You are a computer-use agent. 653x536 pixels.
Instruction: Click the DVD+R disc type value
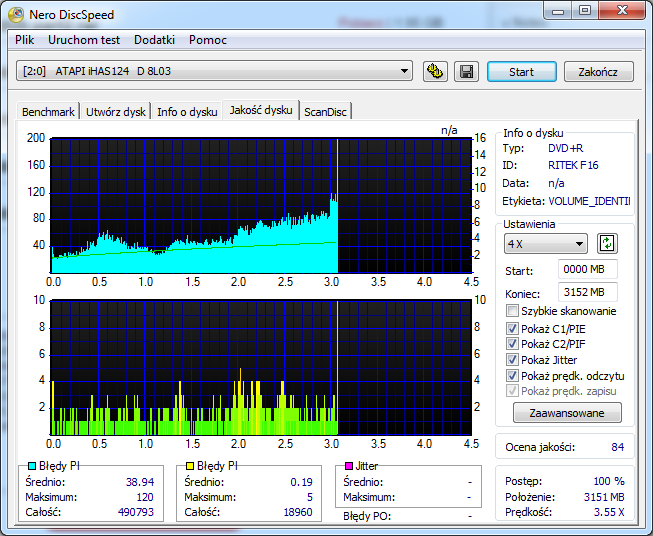(x=566, y=148)
